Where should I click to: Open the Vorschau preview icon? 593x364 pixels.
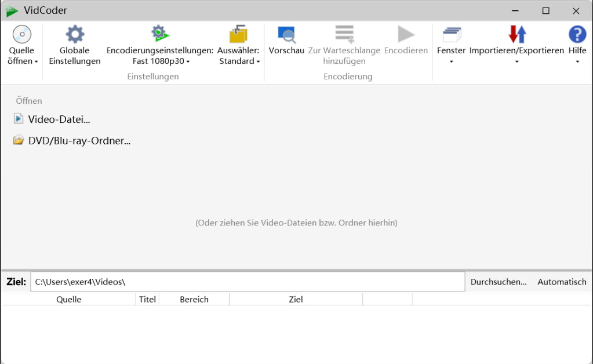pyautogui.click(x=287, y=34)
